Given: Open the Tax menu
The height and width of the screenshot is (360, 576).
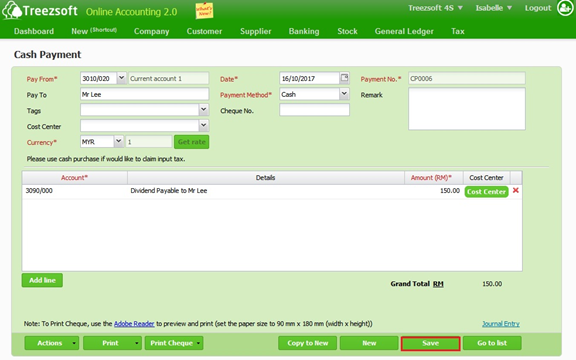Looking at the screenshot, I should coord(458,31).
